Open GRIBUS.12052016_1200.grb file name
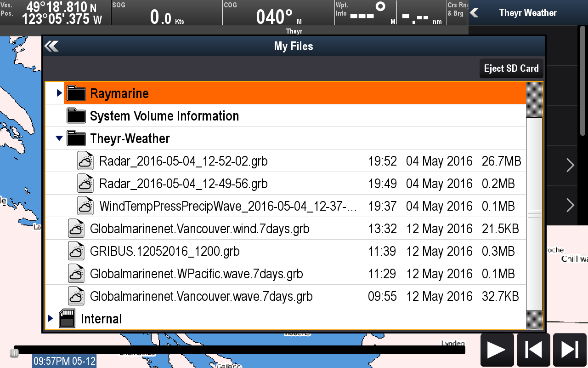 click(165, 251)
